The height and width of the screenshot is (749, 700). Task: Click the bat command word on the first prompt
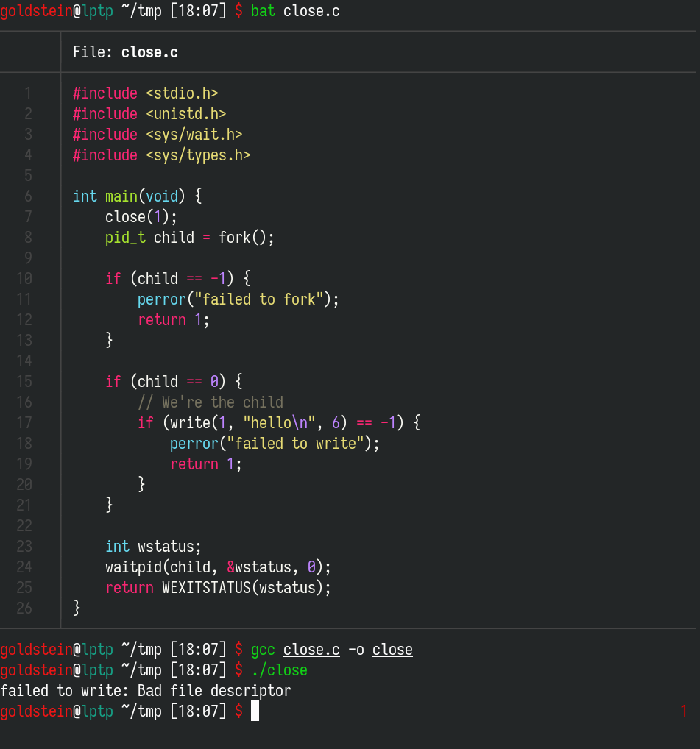click(x=263, y=10)
